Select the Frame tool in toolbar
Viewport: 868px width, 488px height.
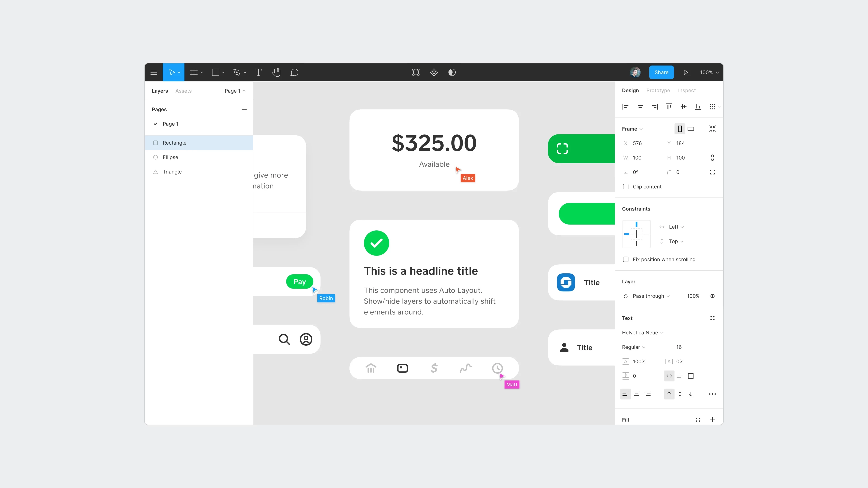pyautogui.click(x=194, y=72)
